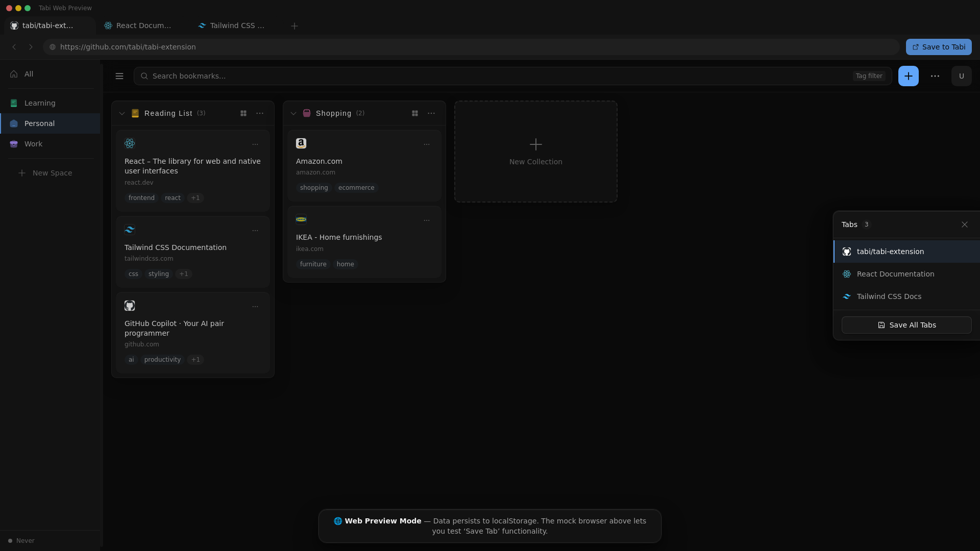This screenshot has height=551, width=980.
Task: Open React library bookmark title
Action: [x=192, y=166]
